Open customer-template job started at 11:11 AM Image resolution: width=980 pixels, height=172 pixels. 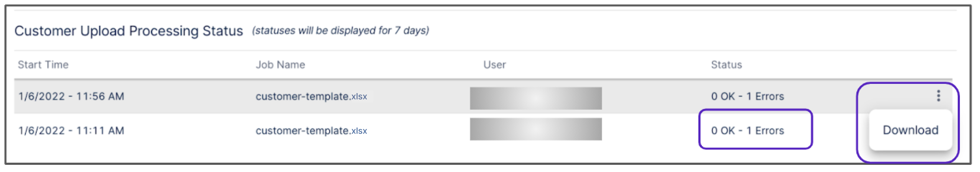302,131
